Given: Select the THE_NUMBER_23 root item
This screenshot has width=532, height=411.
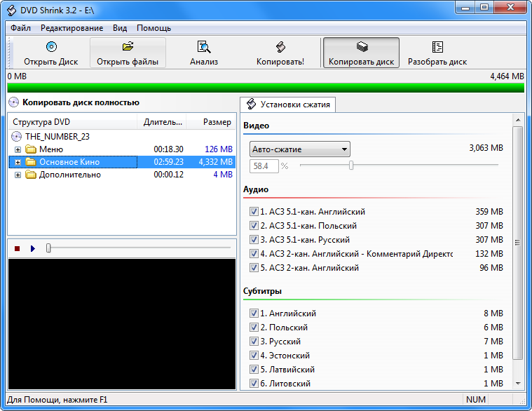Looking at the screenshot, I should (x=57, y=137).
